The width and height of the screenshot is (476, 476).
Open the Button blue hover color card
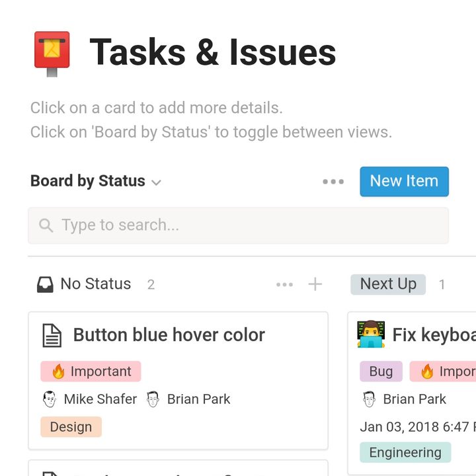pos(178,380)
